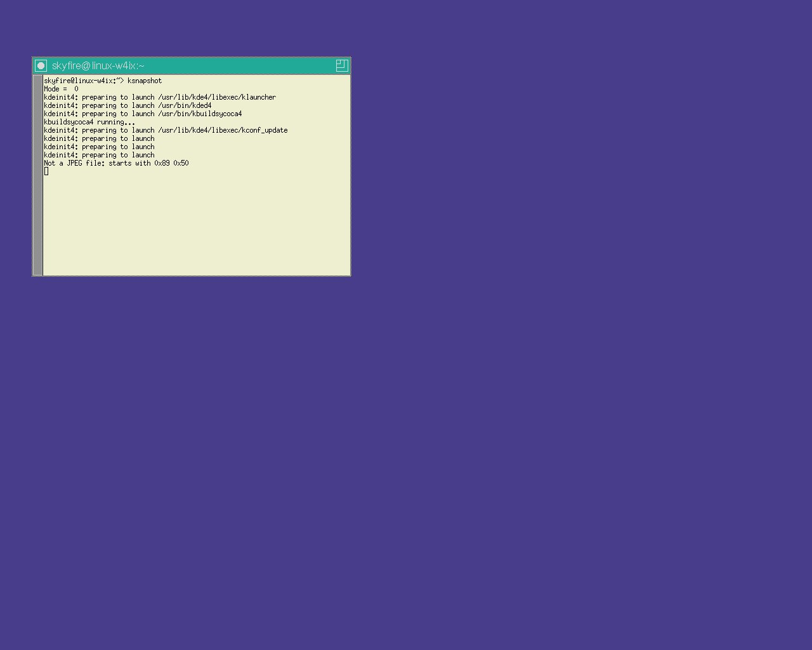This screenshot has width=812, height=650.
Task: Click the line ending in libexec/klauncher
Action: tap(160, 97)
